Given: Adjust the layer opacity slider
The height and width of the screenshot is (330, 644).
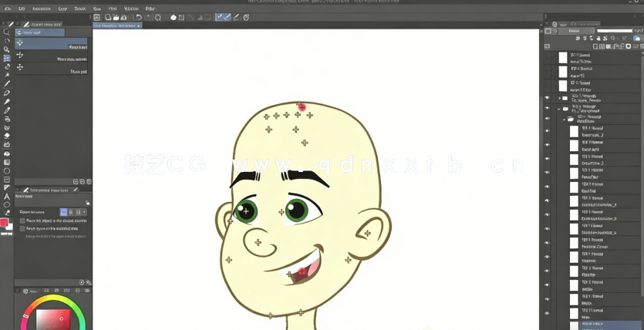Looking at the screenshot, I should click(615, 31).
